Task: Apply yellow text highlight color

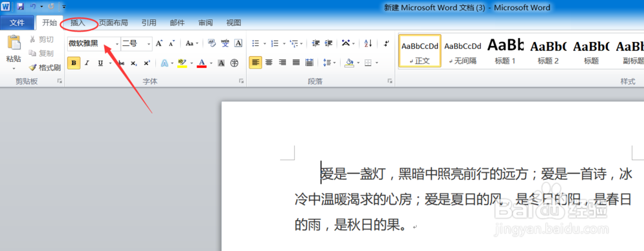Action: pos(182,63)
